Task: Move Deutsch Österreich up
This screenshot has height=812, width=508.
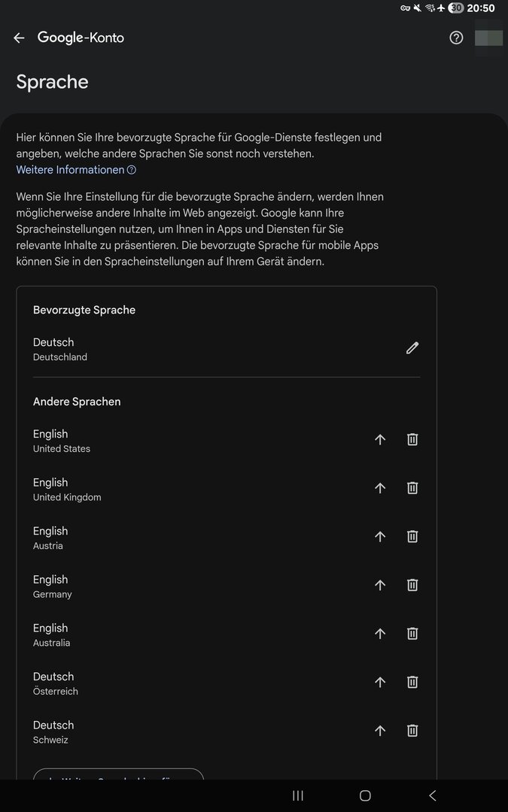Action: (x=380, y=682)
